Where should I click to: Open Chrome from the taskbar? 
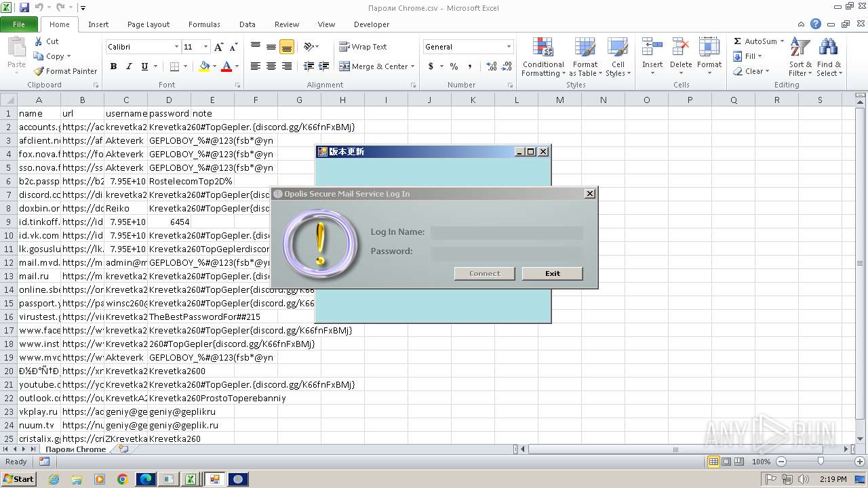pos(123,479)
